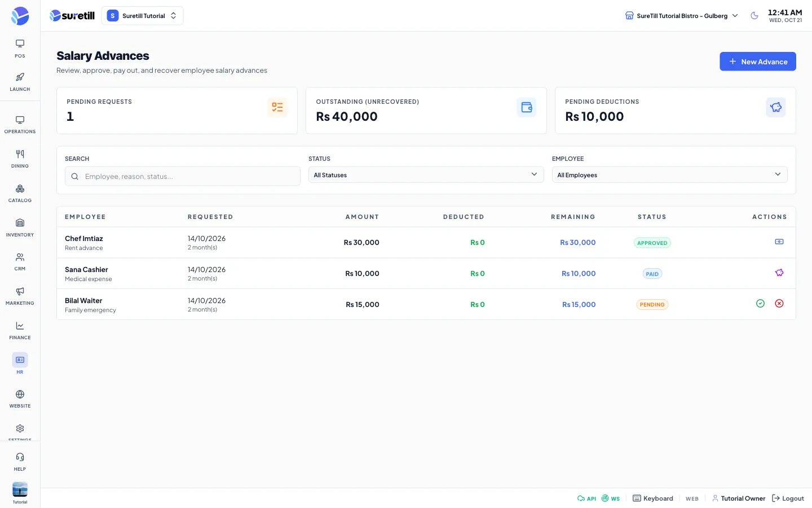Screen dimensions: 812x508
Task: Open the Marketing megaphone section
Action: [x=20, y=296]
